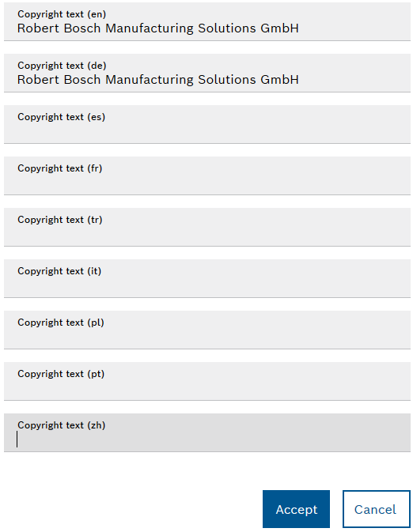Image resolution: width=413 pixels, height=532 pixels.
Task: Click the 'Copyright text (pl)' label
Action: click(x=61, y=323)
